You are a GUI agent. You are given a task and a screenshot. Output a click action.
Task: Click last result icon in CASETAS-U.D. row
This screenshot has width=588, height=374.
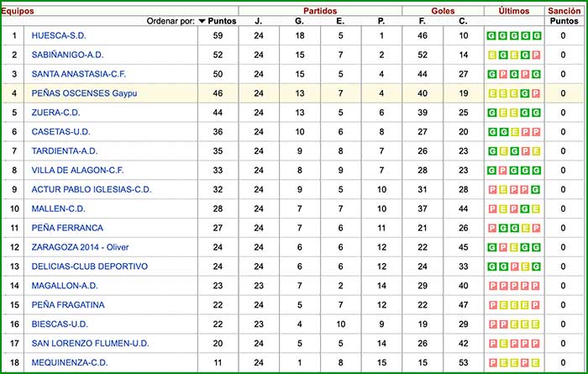point(537,132)
